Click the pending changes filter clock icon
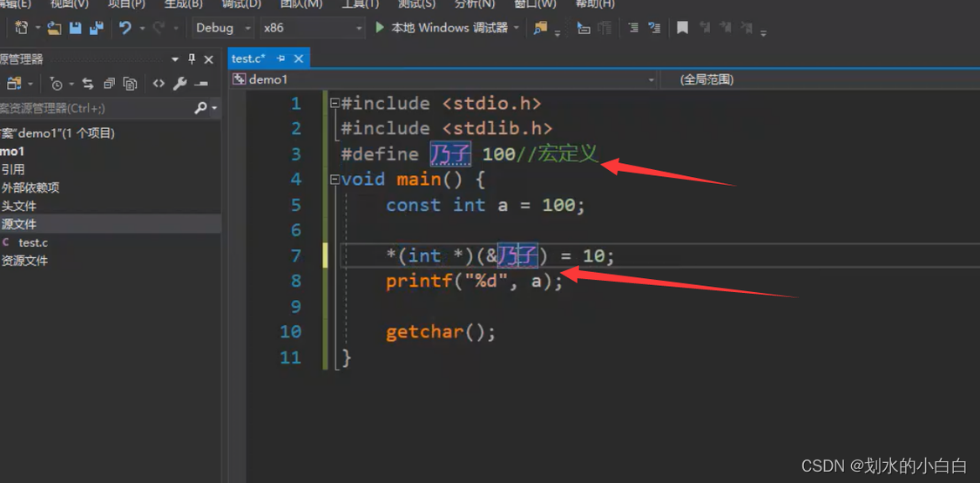 coord(57,84)
